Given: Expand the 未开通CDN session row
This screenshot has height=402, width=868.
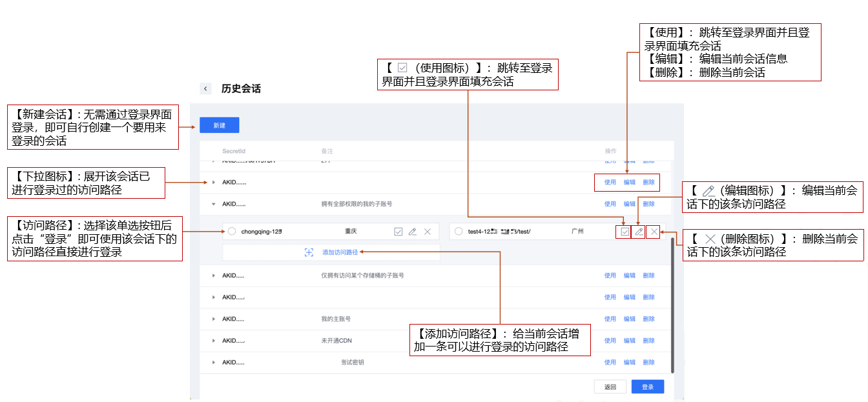Looking at the screenshot, I should pyautogui.click(x=214, y=341).
